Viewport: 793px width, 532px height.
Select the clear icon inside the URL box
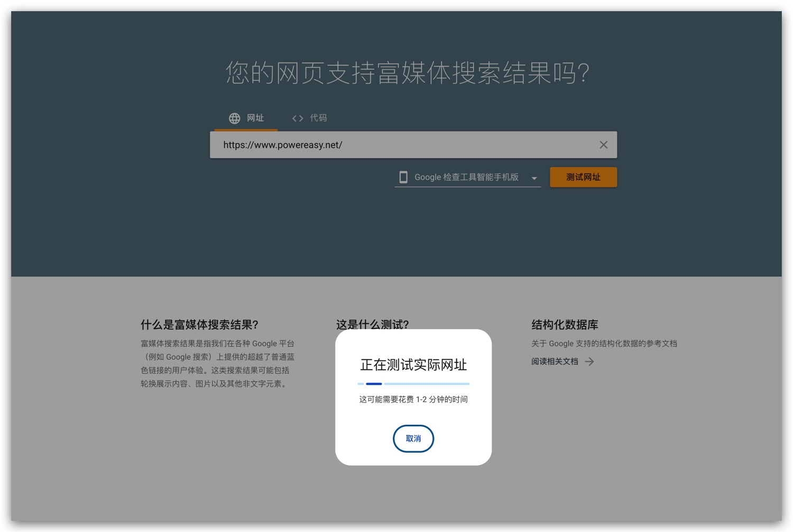603,144
